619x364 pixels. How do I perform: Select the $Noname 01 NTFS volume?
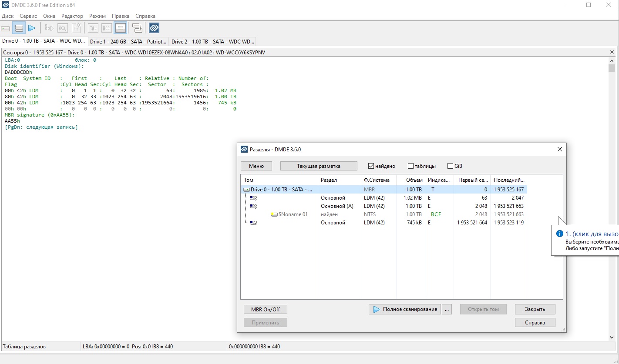(293, 214)
